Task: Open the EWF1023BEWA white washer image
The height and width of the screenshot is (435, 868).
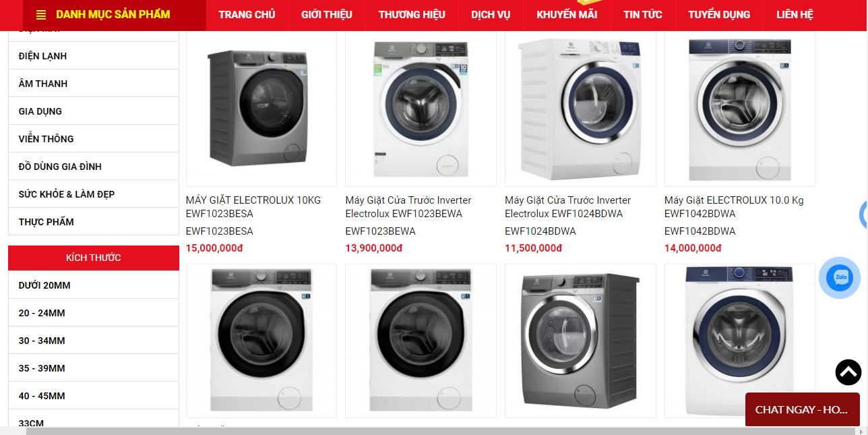Action: [421, 109]
